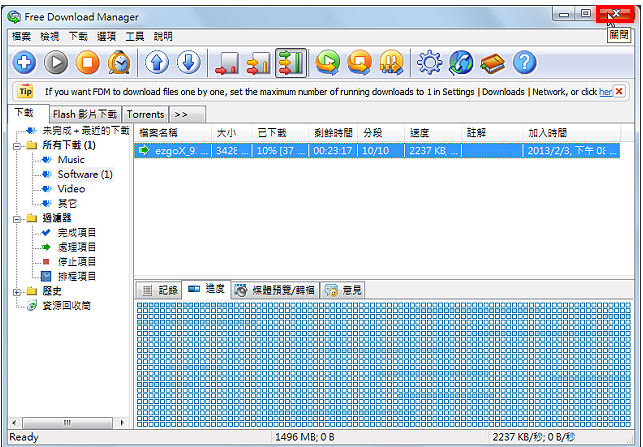Follow the 'her' link in tip

(605, 92)
